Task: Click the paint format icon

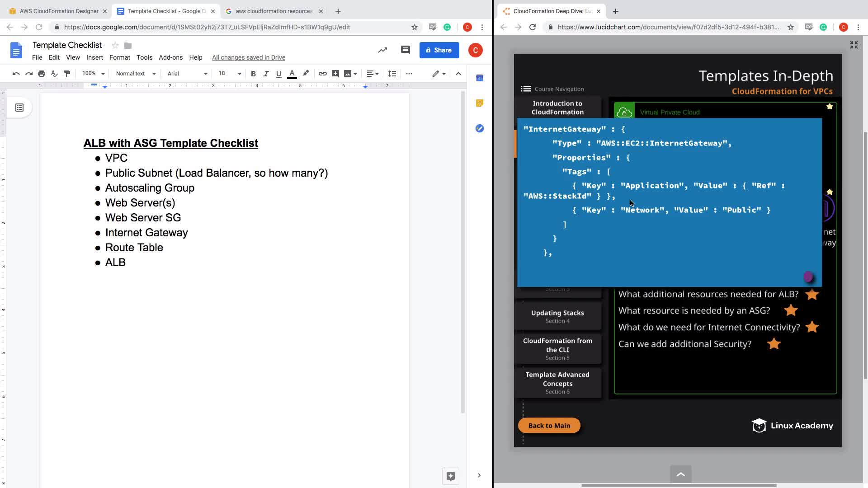Action: 67,74
